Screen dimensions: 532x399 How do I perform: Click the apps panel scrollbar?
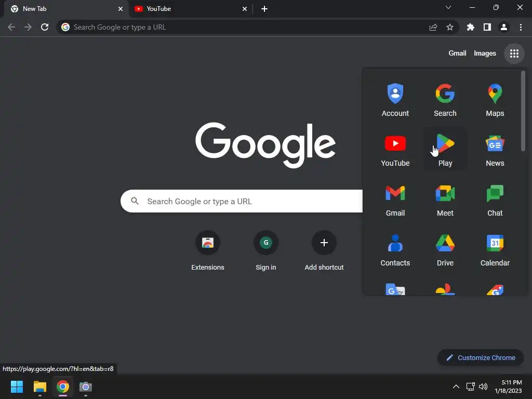coord(523,111)
